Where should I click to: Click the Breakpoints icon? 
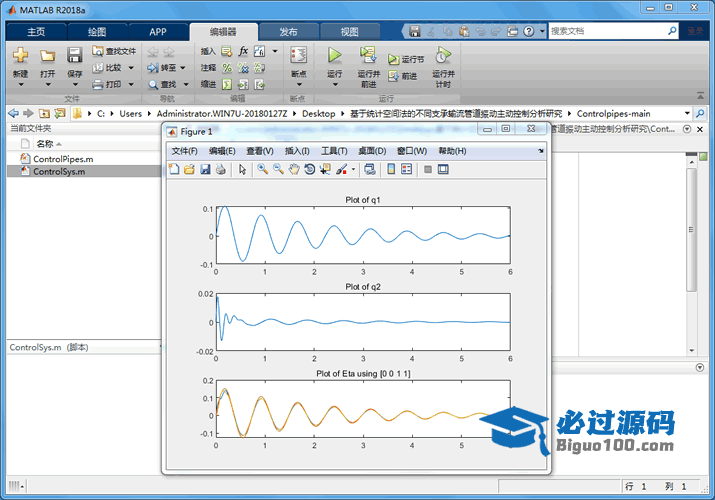[299, 56]
